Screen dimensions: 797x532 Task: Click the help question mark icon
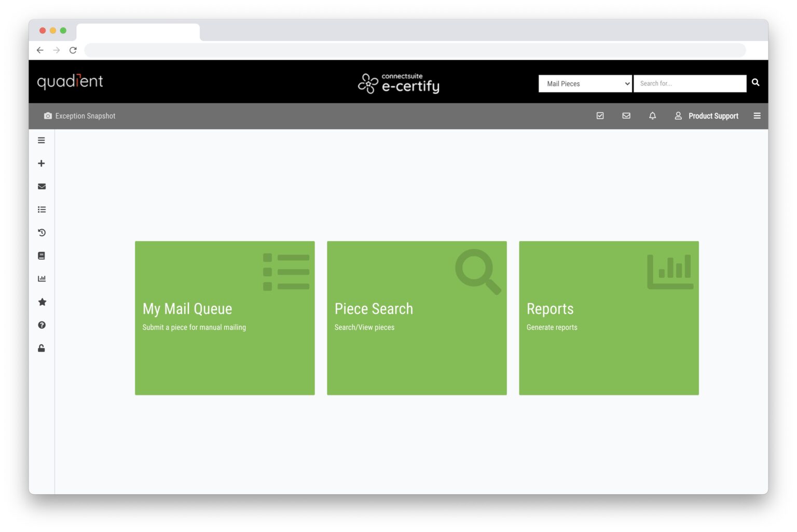(42, 325)
